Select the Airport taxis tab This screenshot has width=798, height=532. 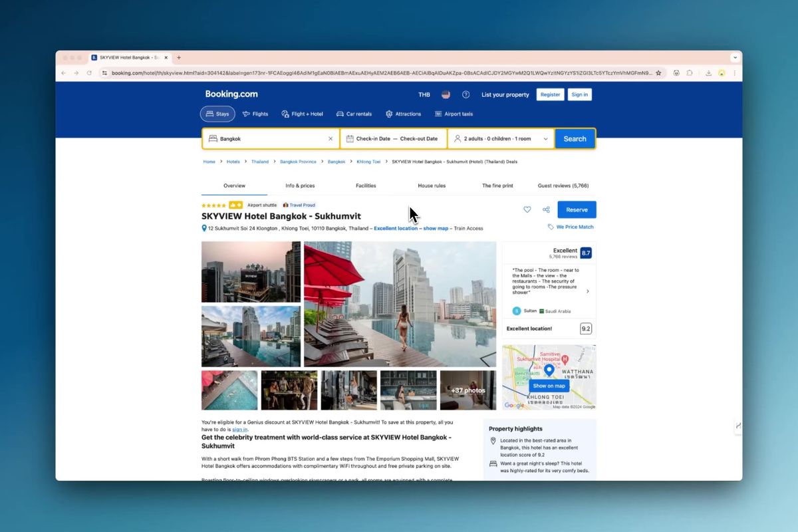(454, 114)
